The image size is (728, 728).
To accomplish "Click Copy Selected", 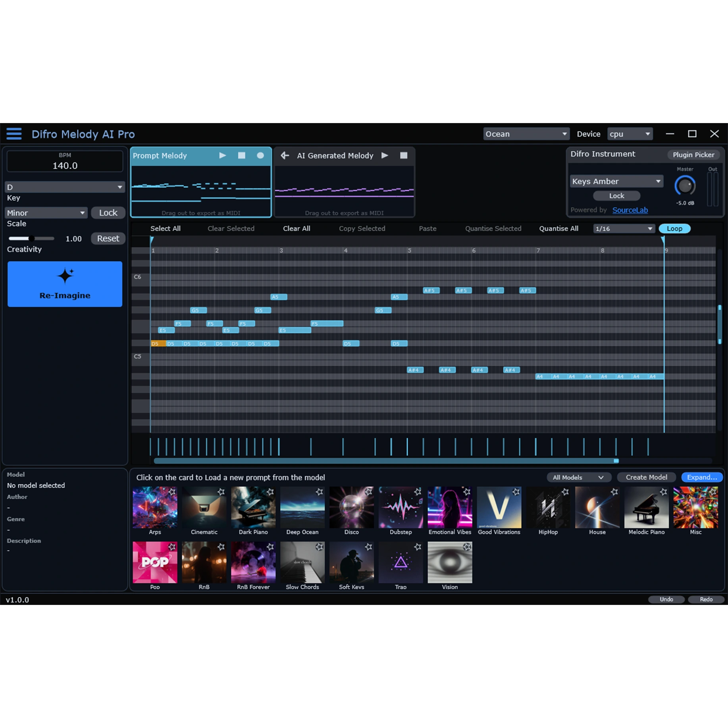I will pyautogui.click(x=362, y=229).
